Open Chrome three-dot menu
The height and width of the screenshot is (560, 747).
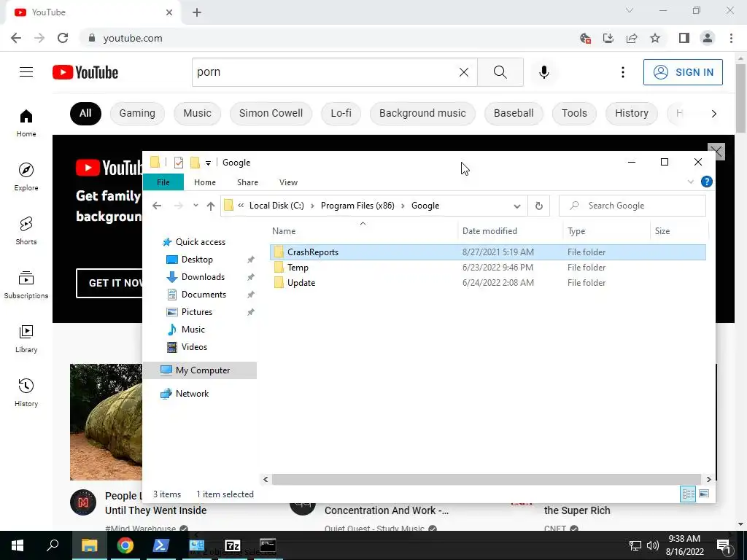coord(731,38)
